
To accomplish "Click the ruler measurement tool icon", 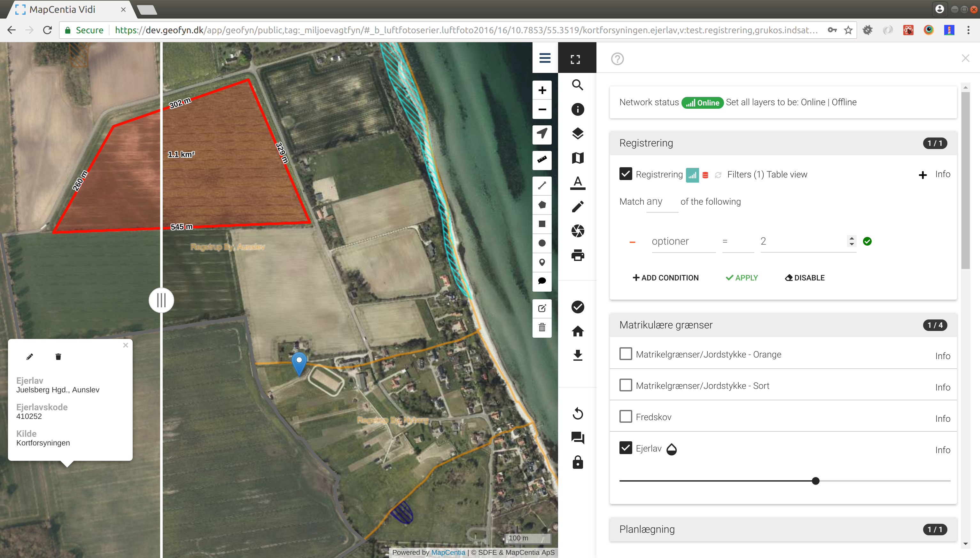I will coord(542,160).
